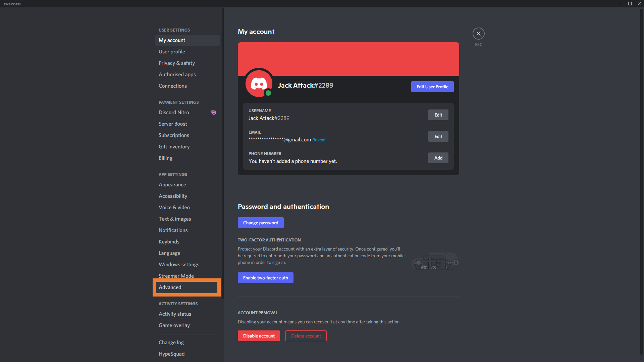Click the two-factor authentication illustration

[435, 261]
